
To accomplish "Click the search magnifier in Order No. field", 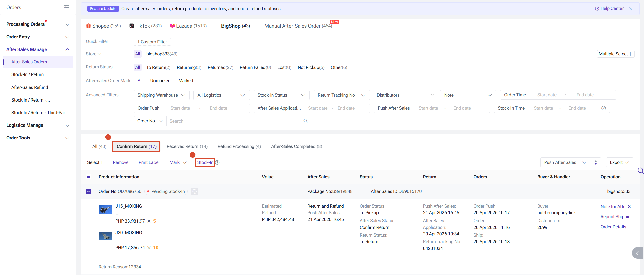I will (x=305, y=121).
